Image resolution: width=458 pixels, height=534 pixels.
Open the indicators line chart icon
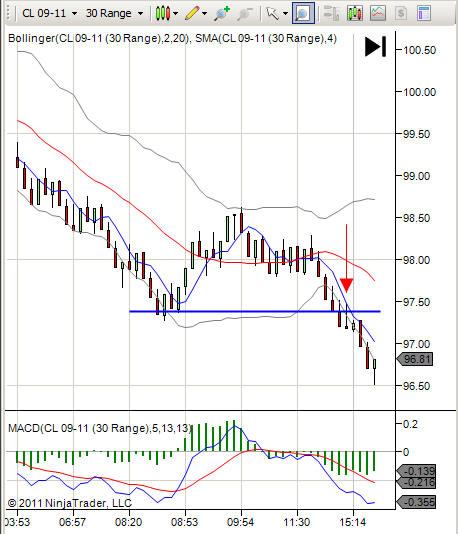pyautogui.click(x=378, y=13)
